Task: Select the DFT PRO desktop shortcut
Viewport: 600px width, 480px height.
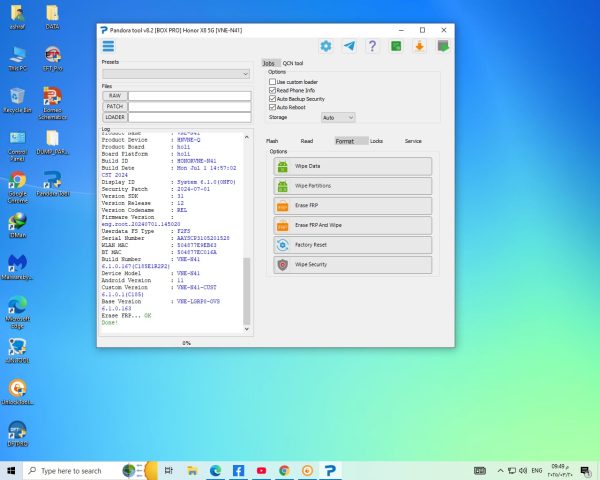Action: pos(17,434)
